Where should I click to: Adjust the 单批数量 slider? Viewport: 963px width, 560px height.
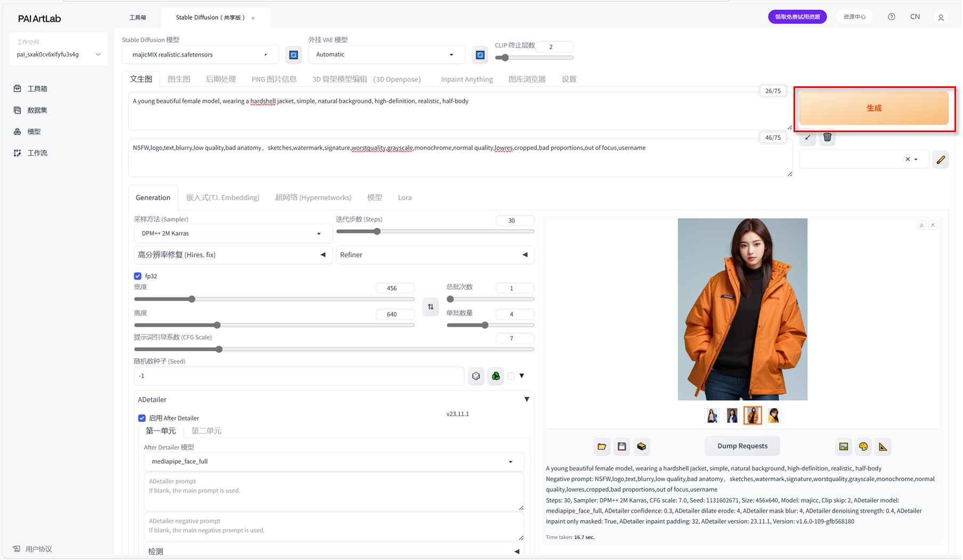[490, 325]
